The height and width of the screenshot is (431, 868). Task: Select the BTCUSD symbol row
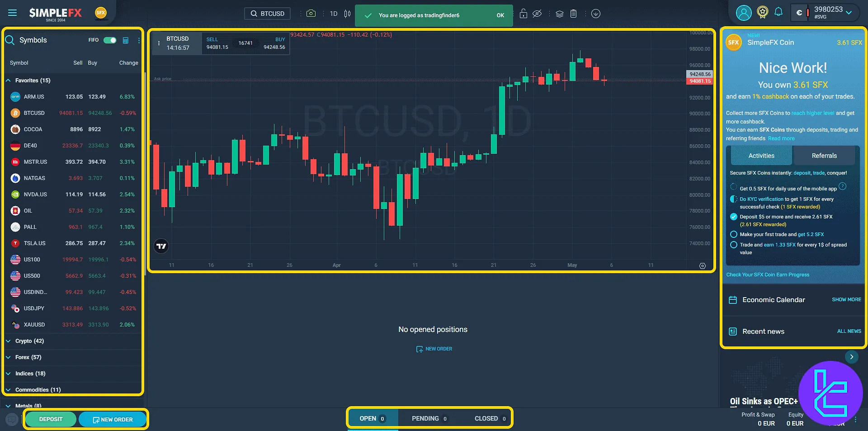tap(73, 113)
